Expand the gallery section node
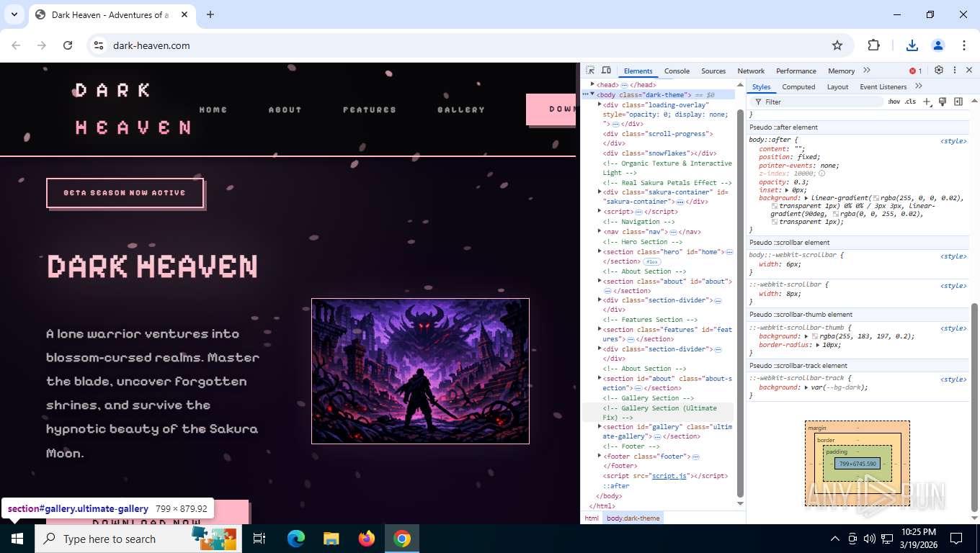This screenshot has height=553, width=980. point(600,426)
